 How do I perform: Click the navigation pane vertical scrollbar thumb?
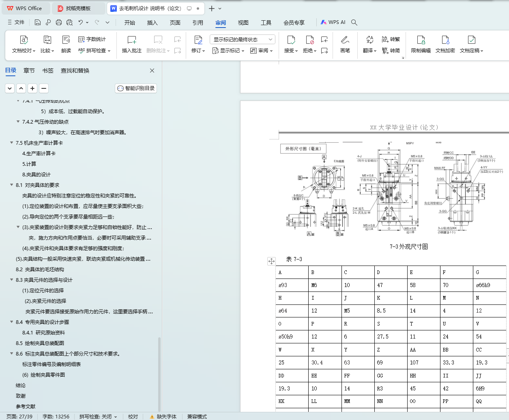coord(159,374)
